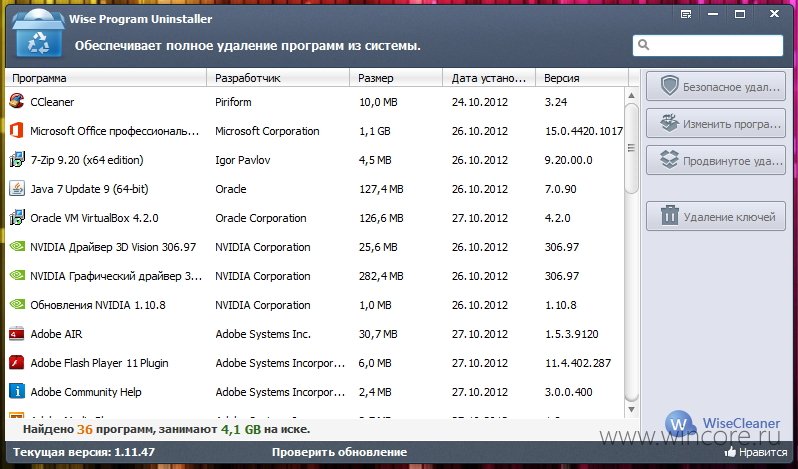Click the Adobe Community Help icon
The image size is (798, 469).
[17, 392]
